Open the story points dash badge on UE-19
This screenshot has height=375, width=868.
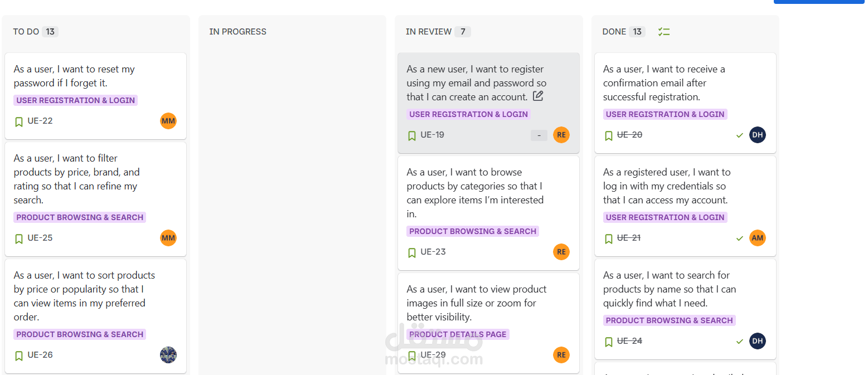click(x=539, y=135)
